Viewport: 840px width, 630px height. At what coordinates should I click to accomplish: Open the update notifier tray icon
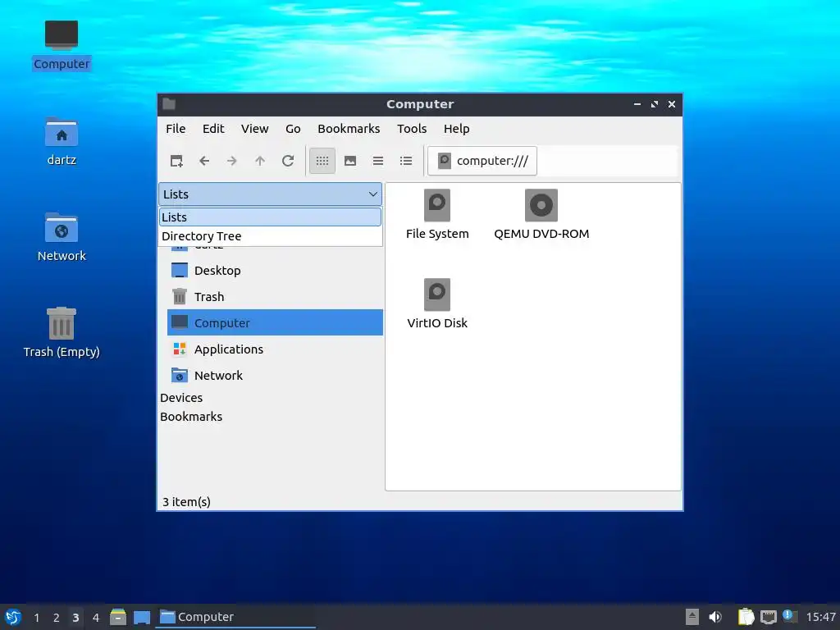coord(790,616)
